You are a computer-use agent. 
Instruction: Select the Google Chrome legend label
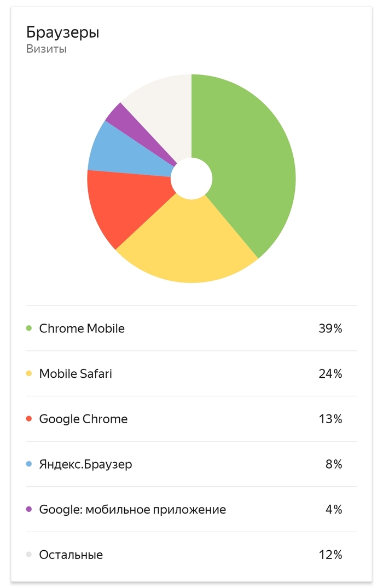(83, 419)
